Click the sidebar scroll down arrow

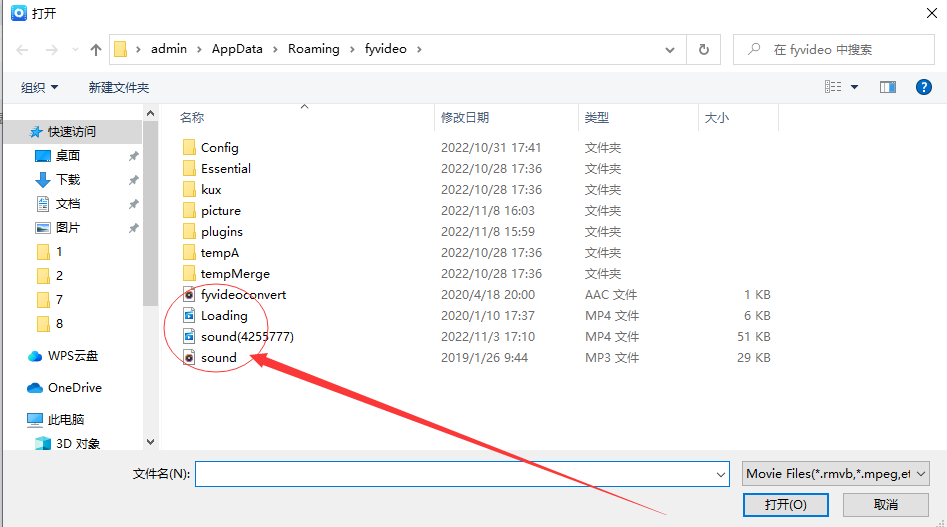pos(150,442)
